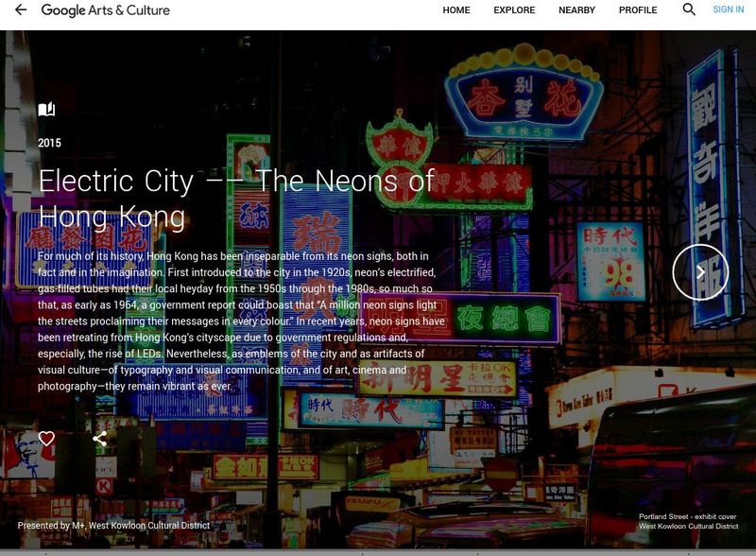756x556 pixels.
Task: Open the HOME menu item
Action: 457,11
